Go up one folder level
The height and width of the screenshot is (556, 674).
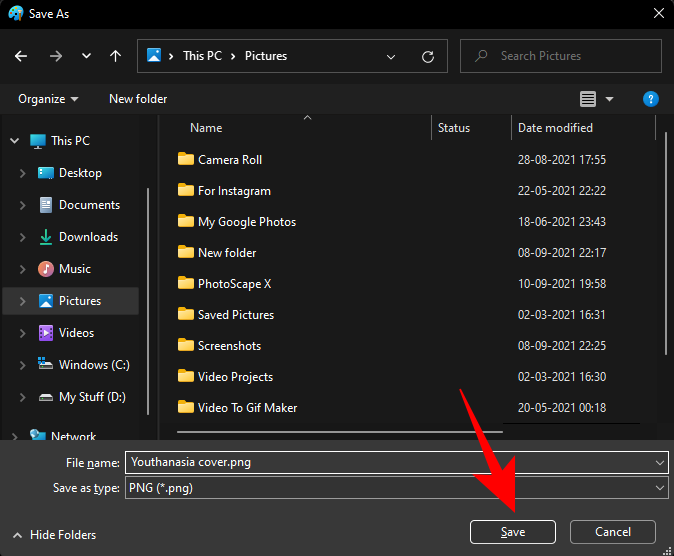[116, 57]
